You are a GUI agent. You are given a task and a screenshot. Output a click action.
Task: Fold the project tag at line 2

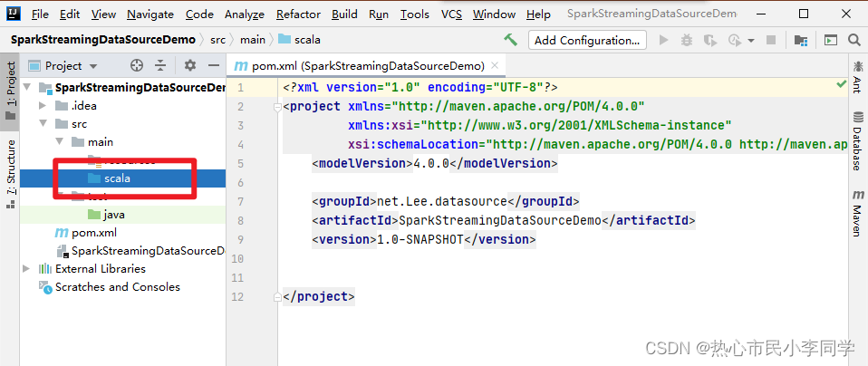(x=277, y=108)
